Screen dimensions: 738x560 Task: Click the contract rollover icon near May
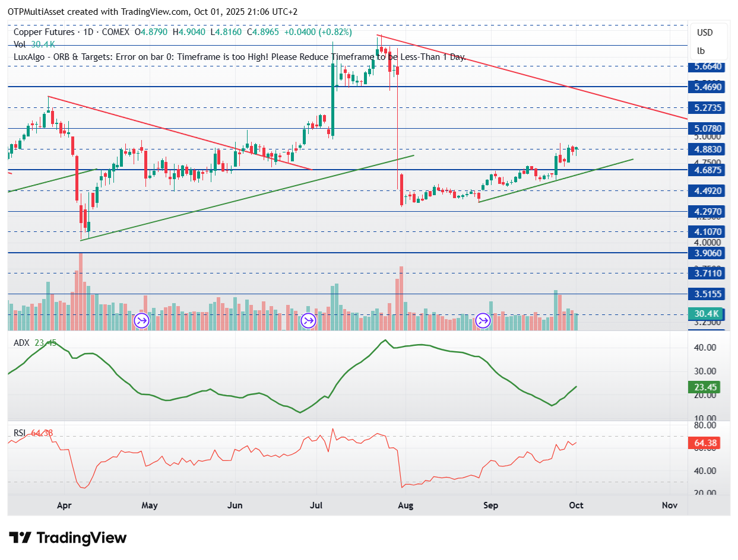click(141, 322)
